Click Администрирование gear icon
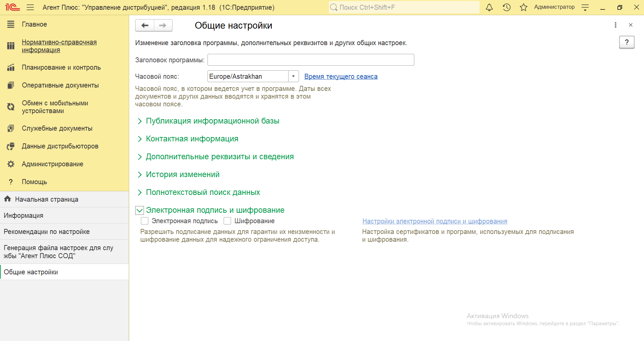644x341 pixels. pyautogui.click(x=11, y=164)
